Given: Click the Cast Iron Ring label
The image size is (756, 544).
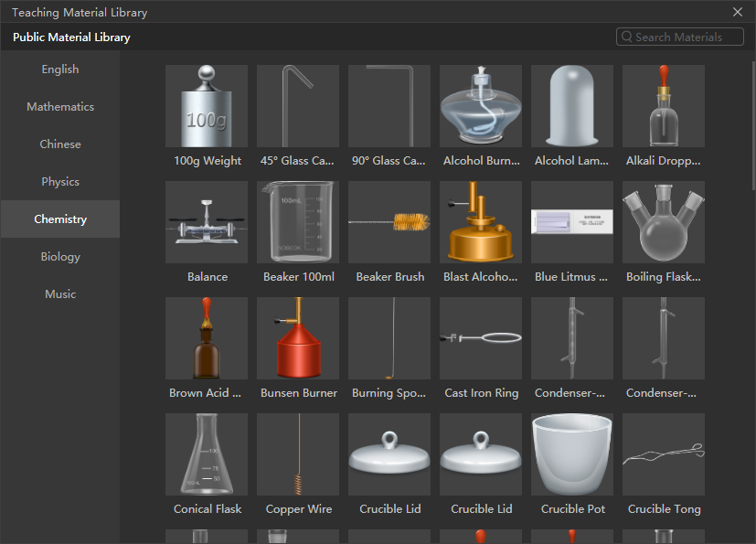Looking at the screenshot, I should click(x=481, y=393).
